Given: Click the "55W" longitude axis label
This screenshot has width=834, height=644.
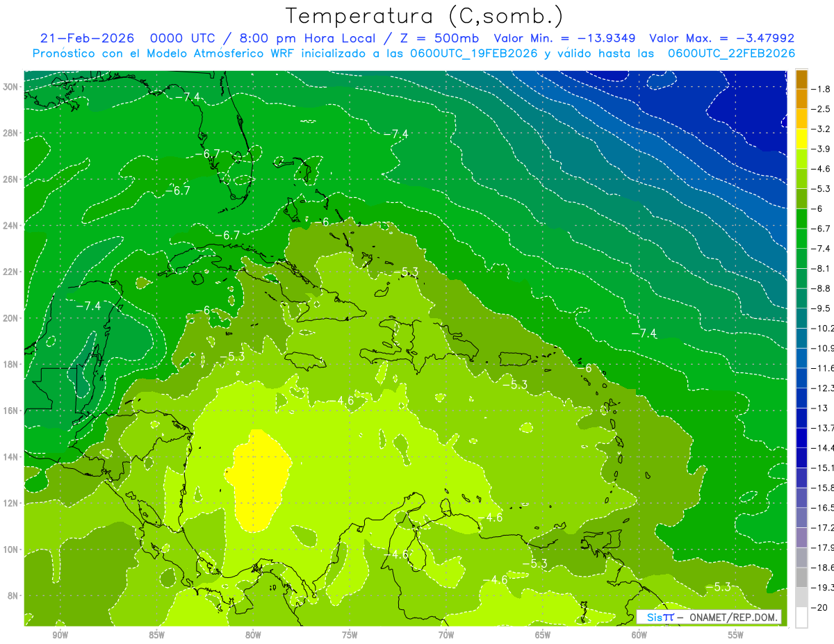Looking at the screenshot, I should (x=736, y=635).
